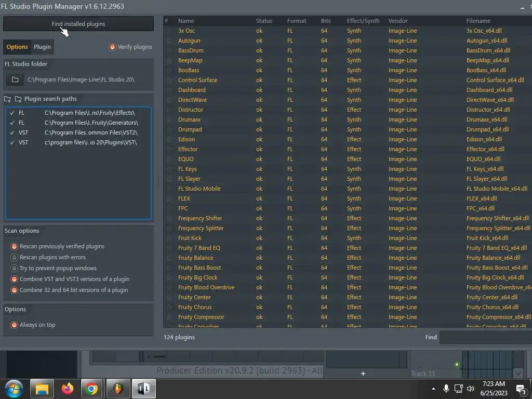Viewport: 532px width, 399px height.
Task: Switch to the Plugin tab
Action: pyautogui.click(x=42, y=47)
